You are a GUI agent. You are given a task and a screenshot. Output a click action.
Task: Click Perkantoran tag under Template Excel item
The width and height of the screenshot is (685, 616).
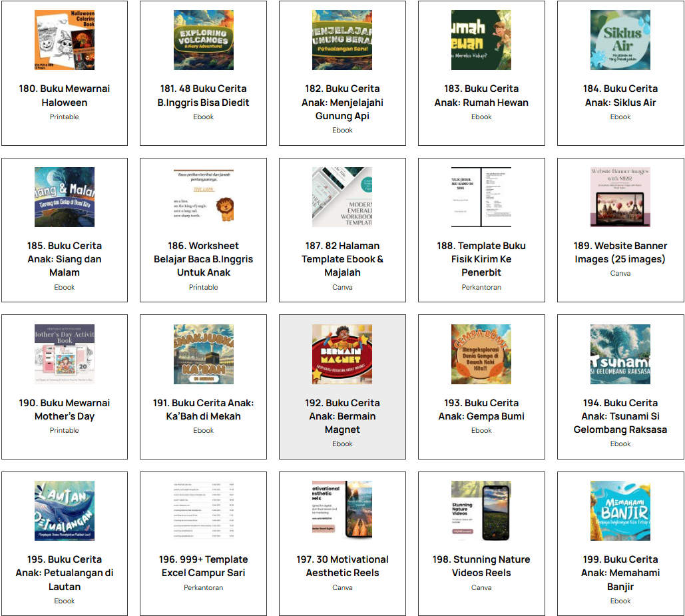[x=203, y=587]
